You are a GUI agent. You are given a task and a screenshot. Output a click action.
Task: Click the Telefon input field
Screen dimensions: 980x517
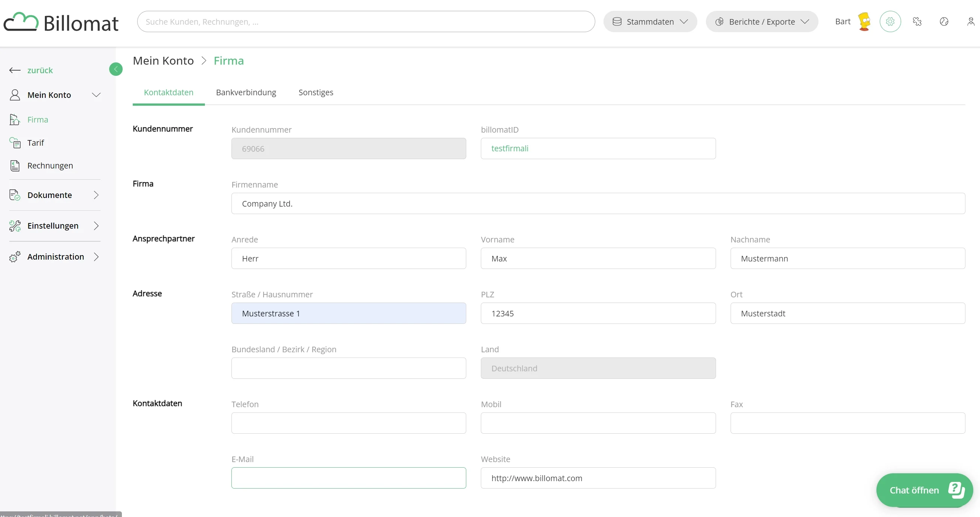tap(348, 423)
